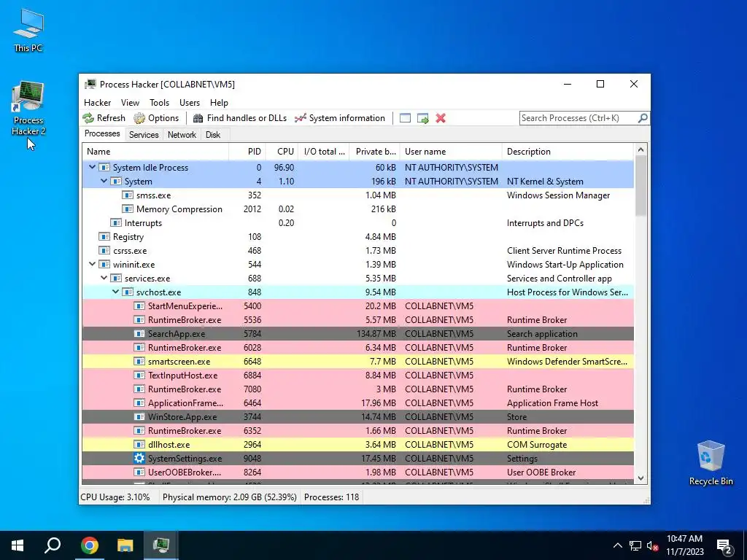Collapse the System process node

(x=104, y=181)
